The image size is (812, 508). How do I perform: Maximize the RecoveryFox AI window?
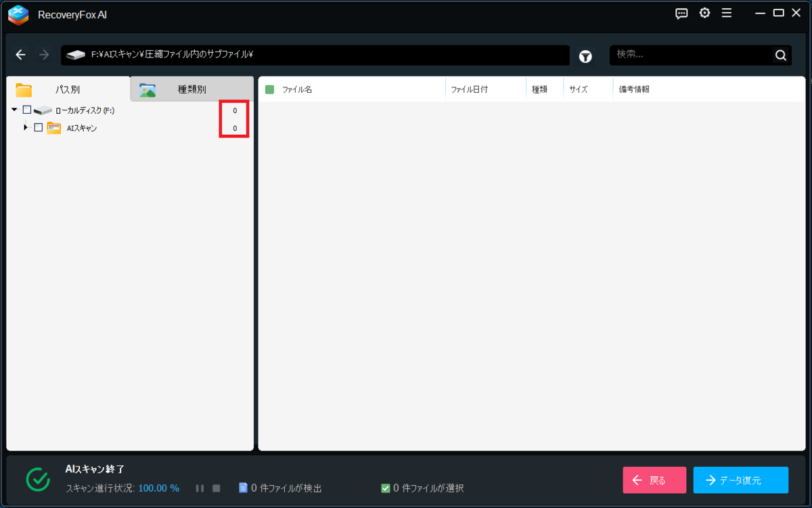(x=779, y=13)
